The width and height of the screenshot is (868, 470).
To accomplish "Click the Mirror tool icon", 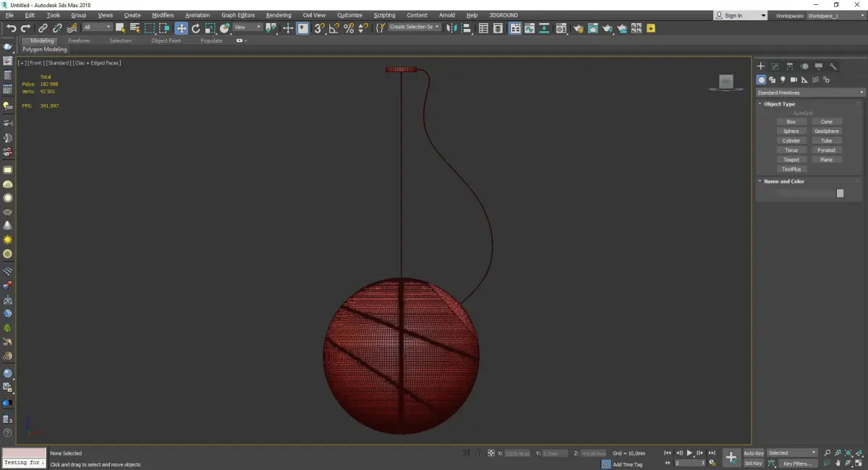I will click(x=451, y=28).
